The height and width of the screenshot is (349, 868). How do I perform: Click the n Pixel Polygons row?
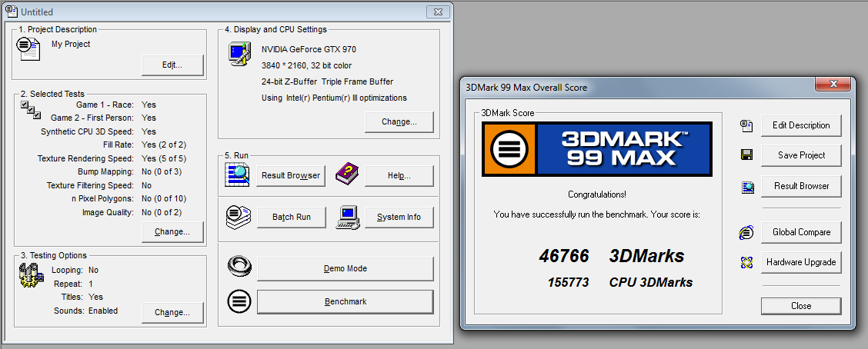click(131, 198)
